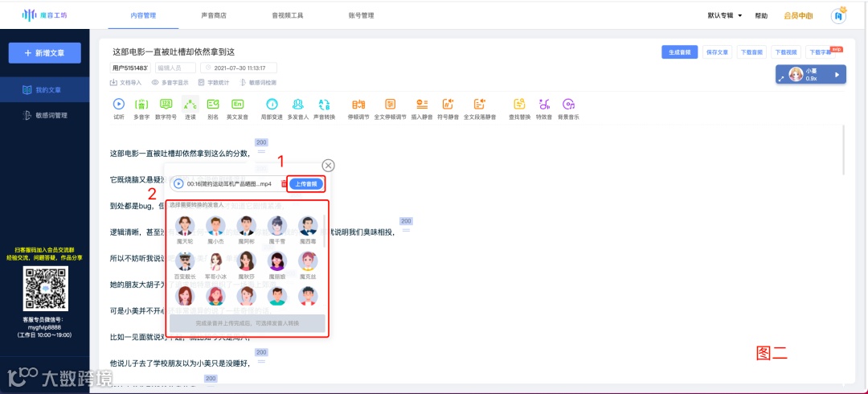Click the 下载音频 download audio button
The image size is (868, 394).
click(x=752, y=52)
